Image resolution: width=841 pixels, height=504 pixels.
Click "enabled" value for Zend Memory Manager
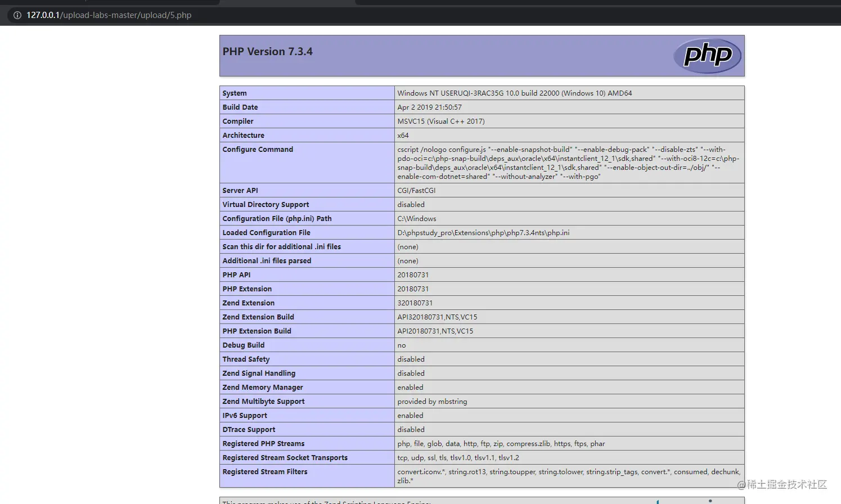(410, 388)
